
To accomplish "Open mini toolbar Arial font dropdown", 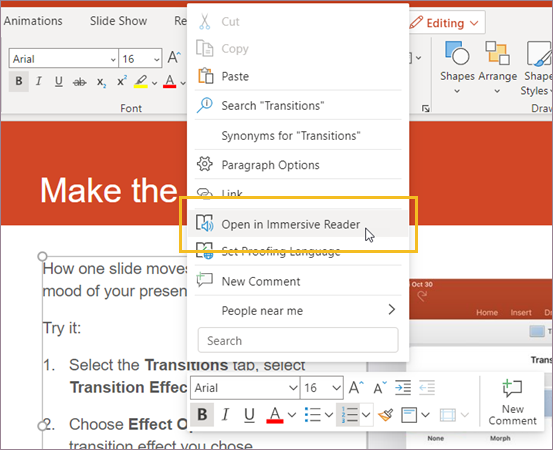I will tap(293, 388).
